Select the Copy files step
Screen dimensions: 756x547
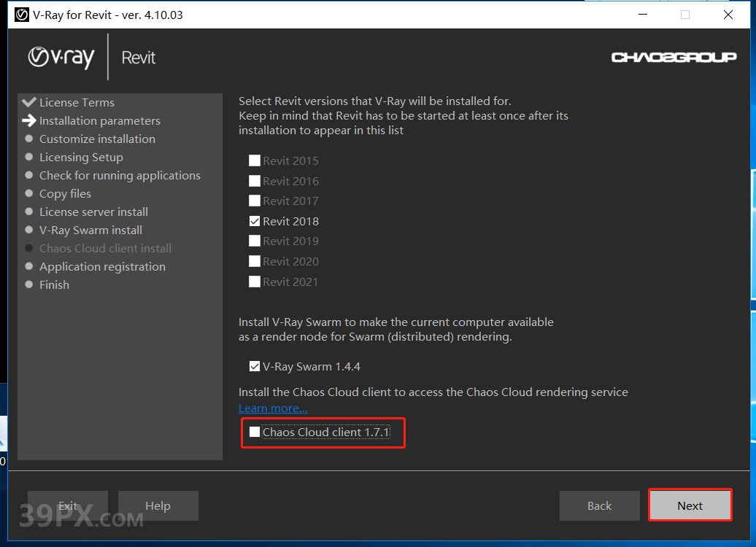coord(65,194)
